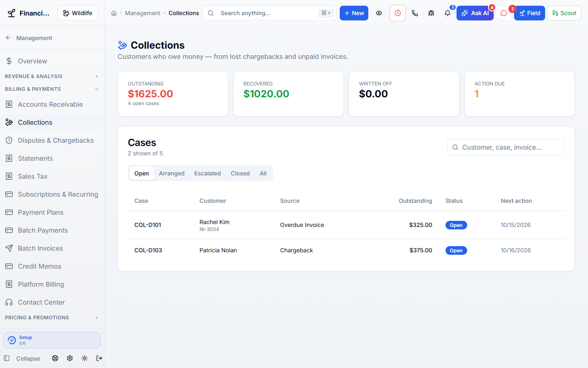Open Accounts Receivable page
The image size is (588, 368).
coord(52,104)
